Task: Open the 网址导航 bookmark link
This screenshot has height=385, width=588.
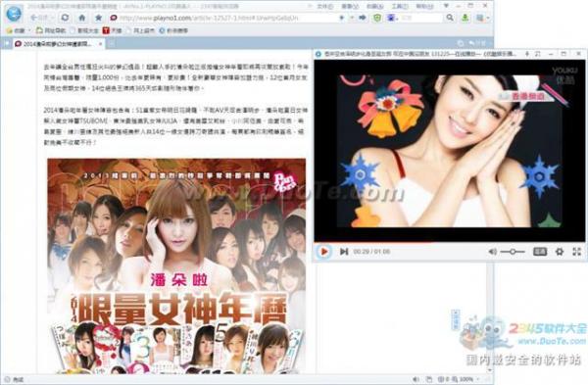Action: tap(51, 30)
